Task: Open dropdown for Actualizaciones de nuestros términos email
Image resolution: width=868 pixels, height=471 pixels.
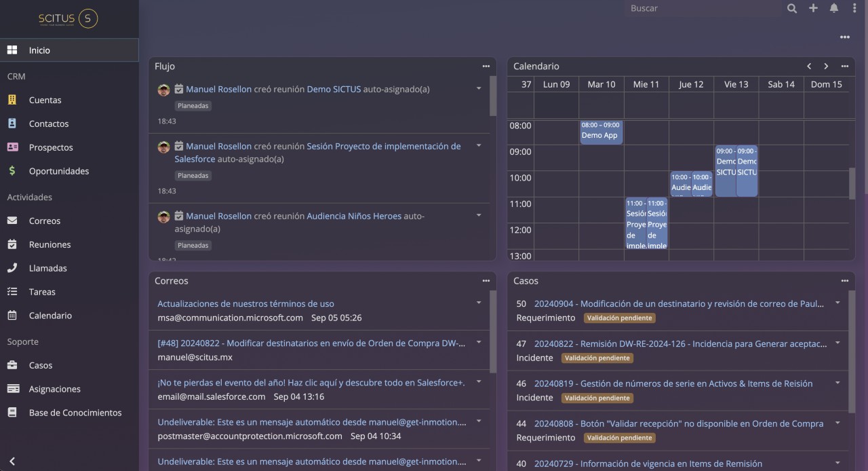Action: [479, 303]
